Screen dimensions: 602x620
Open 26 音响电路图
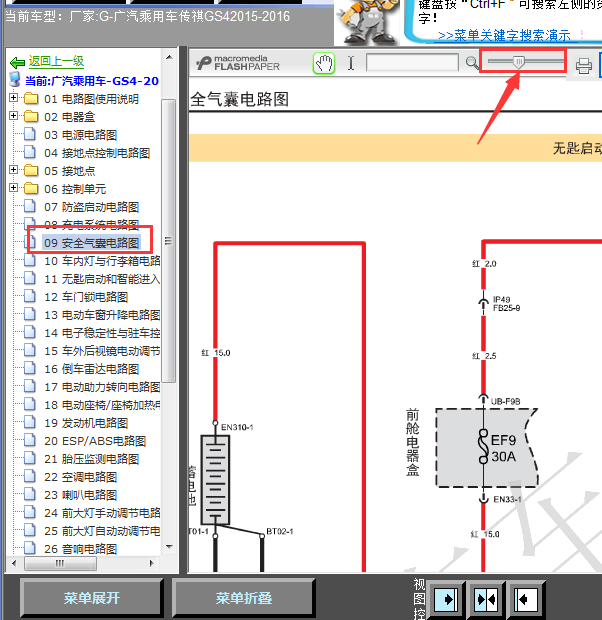(80, 549)
